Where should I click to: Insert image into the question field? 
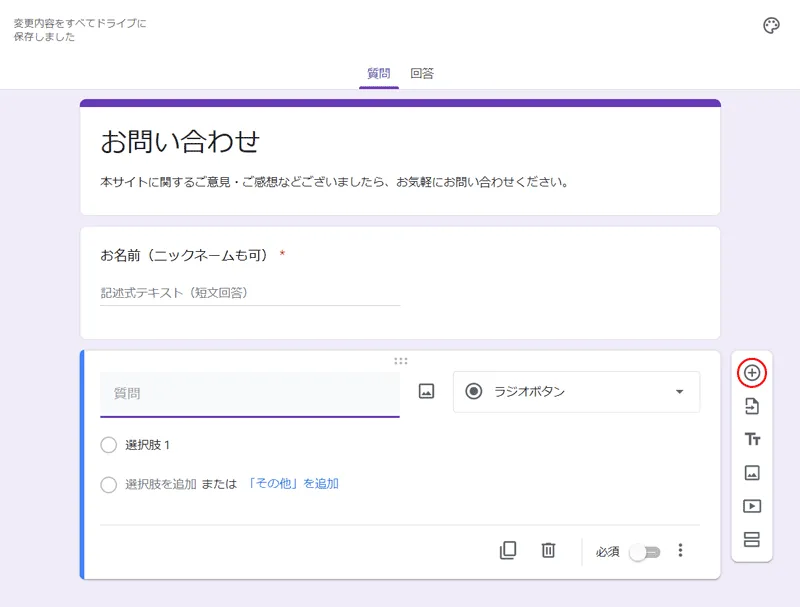426,391
